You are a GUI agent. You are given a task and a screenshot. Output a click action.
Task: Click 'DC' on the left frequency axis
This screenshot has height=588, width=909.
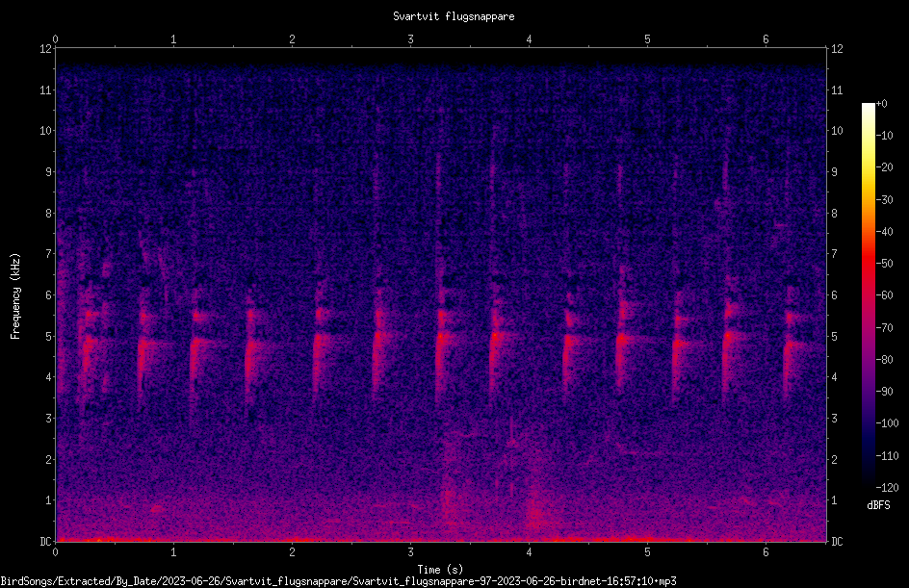click(x=46, y=542)
